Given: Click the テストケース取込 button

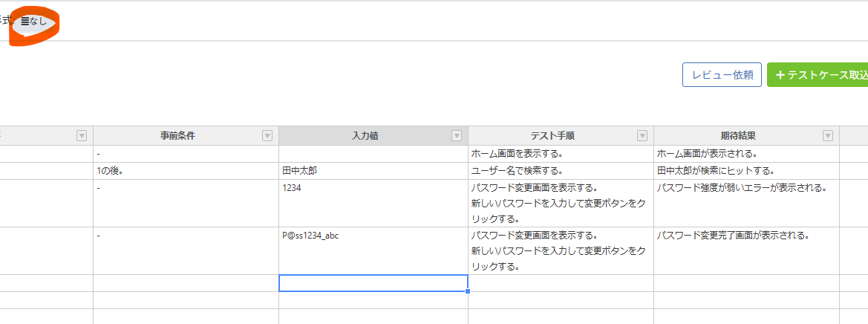Looking at the screenshot, I should 818,75.
